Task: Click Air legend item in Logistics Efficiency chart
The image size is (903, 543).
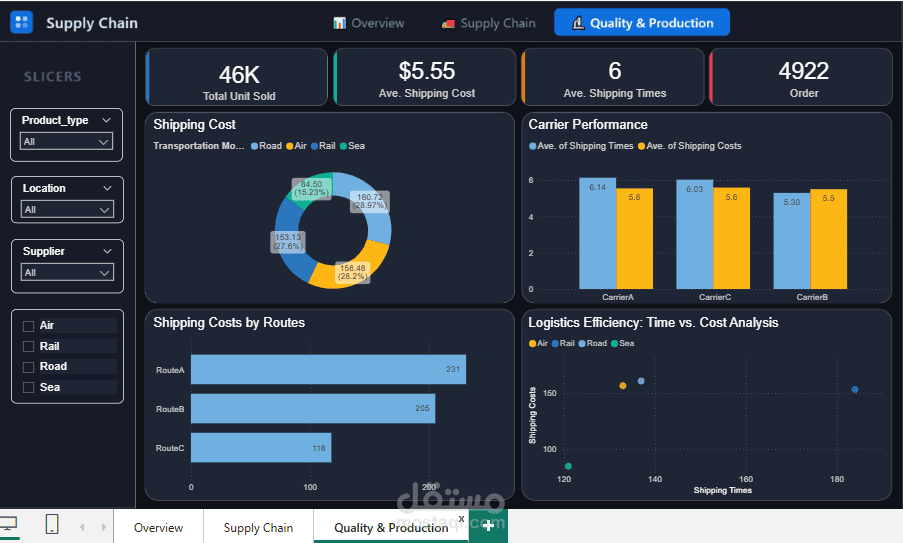Action: tap(538, 343)
